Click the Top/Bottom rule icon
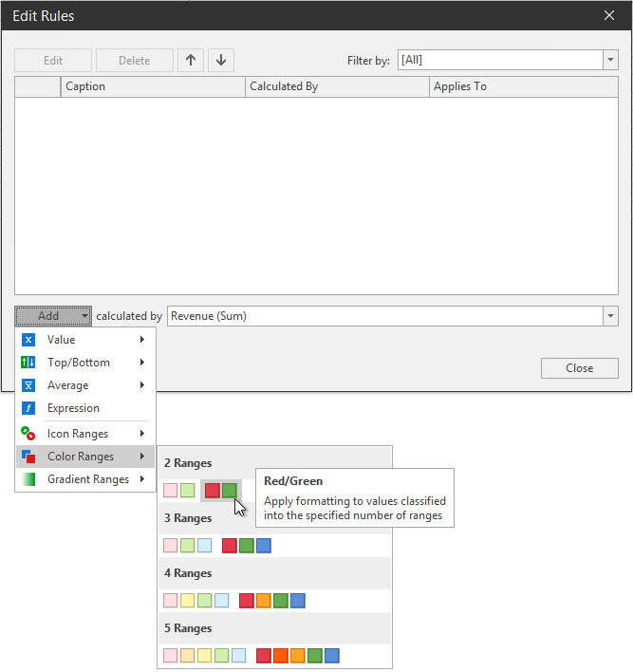Image resolution: width=633 pixels, height=672 pixels. tap(28, 363)
